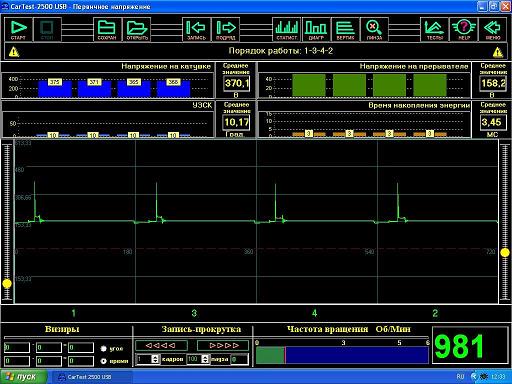The width and height of the screenshot is (512, 384).
Task: Select the угол radio button
Action: [x=103, y=349]
